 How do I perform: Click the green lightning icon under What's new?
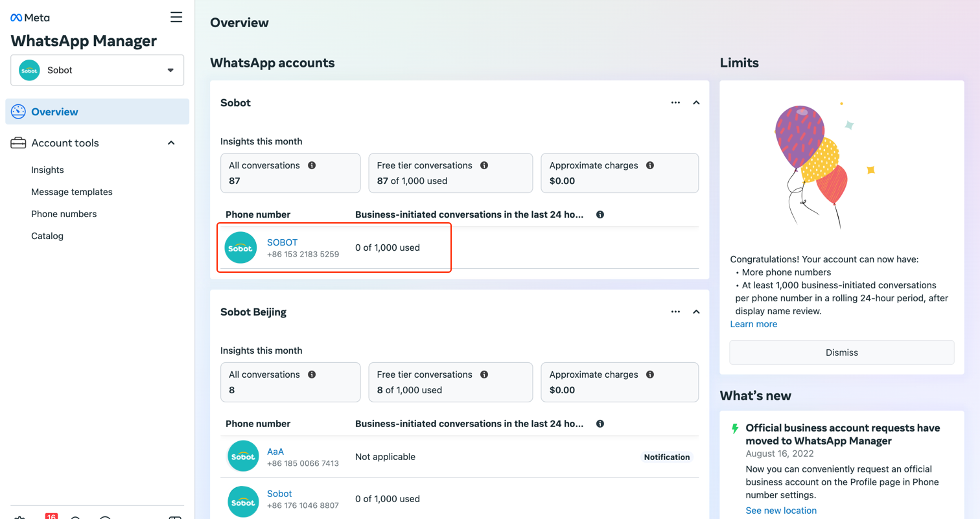point(735,428)
